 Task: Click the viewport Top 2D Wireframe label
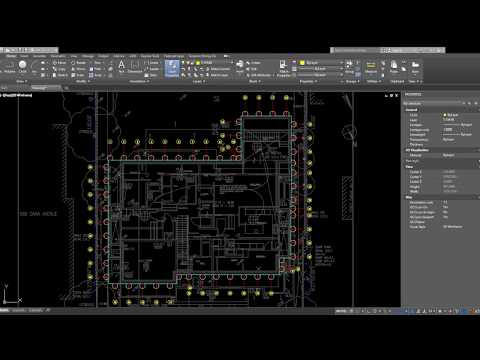point(16,95)
